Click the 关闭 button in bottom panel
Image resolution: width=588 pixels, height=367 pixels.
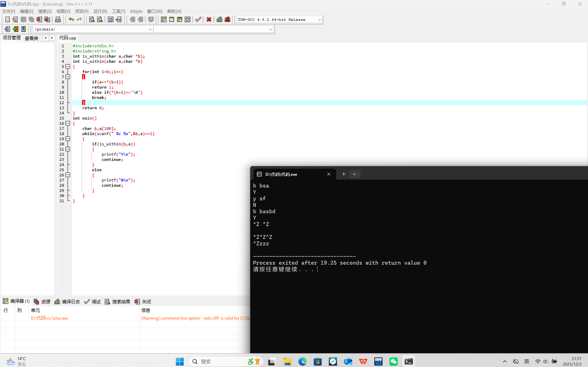coord(143,301)
